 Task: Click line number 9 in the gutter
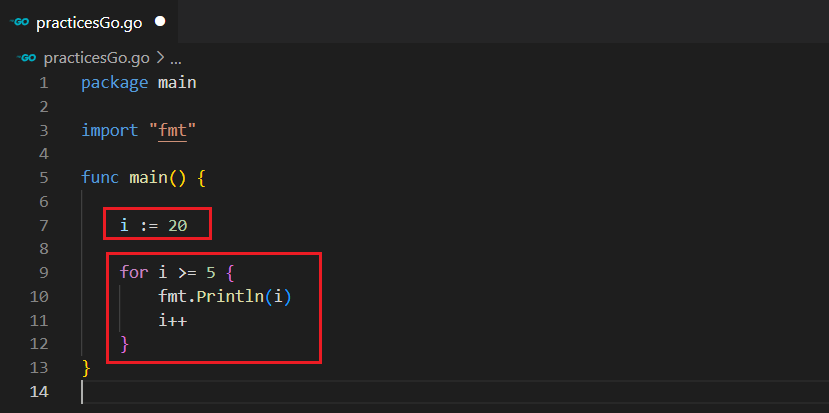tap(43, 273)
